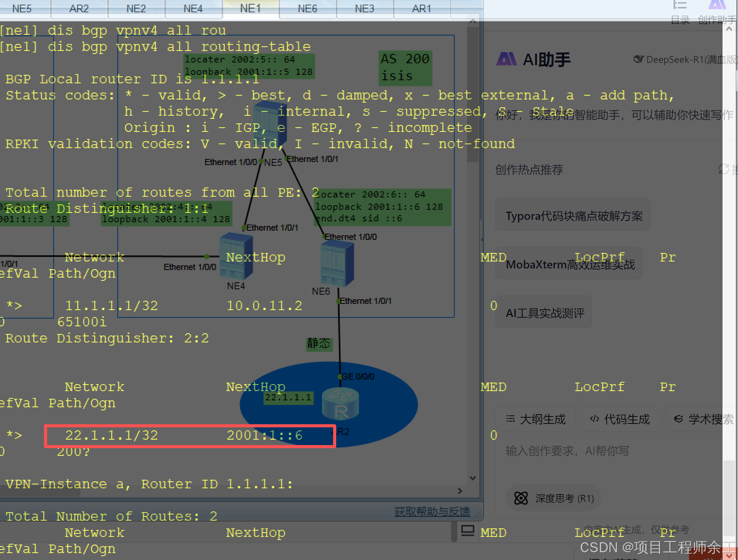Viewport: 738px width, 560px height.
Task: Click terminal scrollbar up arrow
Action: (x=473, y=22)
